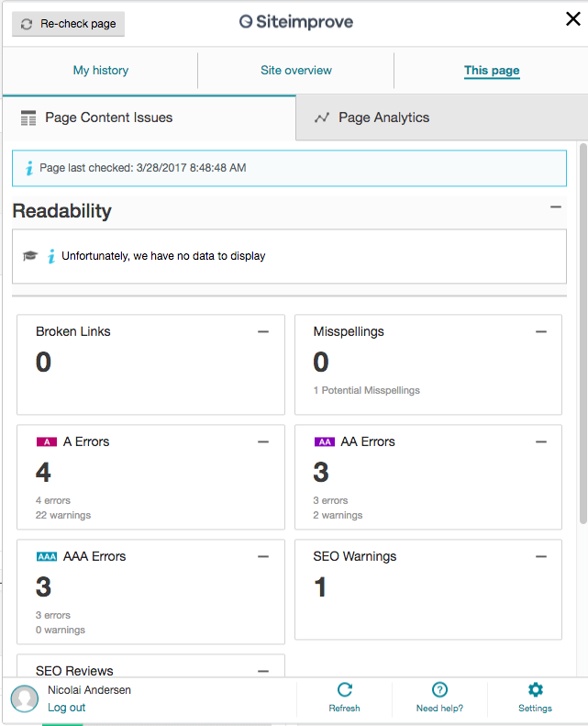Click info icon beside Page last checked

[29, 168]
